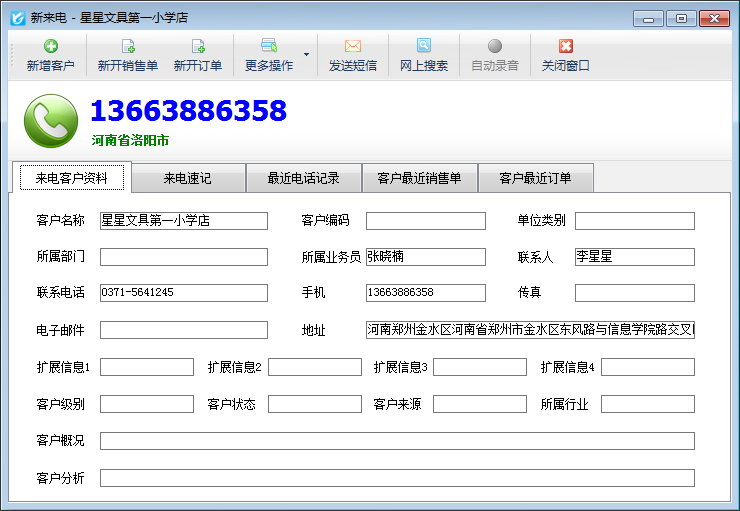Select the 客户最近销售单 tab
740x511 pixels.
419,178
